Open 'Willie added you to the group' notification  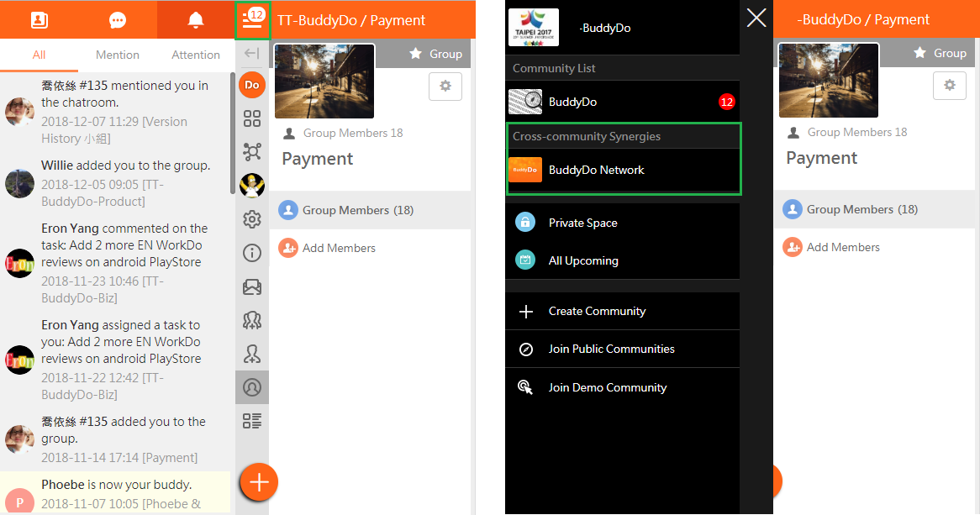[116, 183]
